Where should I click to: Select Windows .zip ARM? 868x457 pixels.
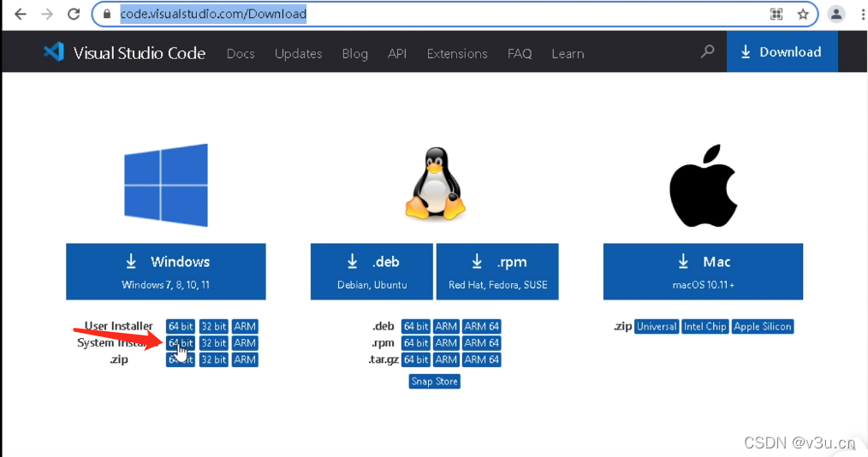click(245, 359)
